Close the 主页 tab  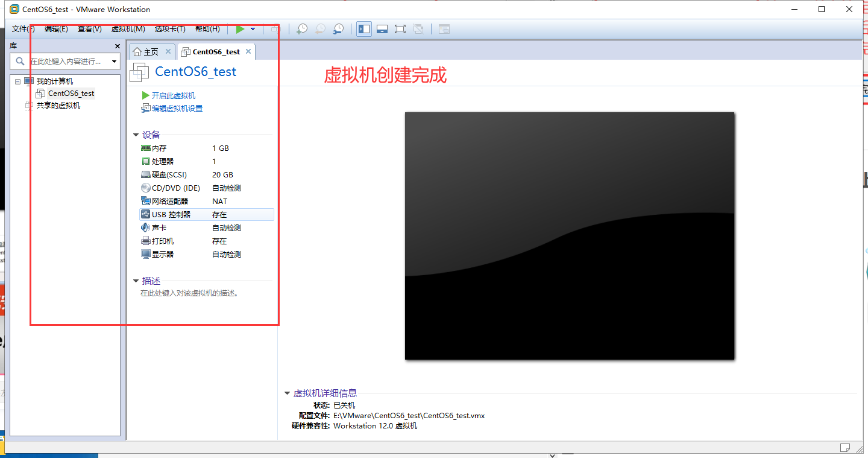coord(168,52)
